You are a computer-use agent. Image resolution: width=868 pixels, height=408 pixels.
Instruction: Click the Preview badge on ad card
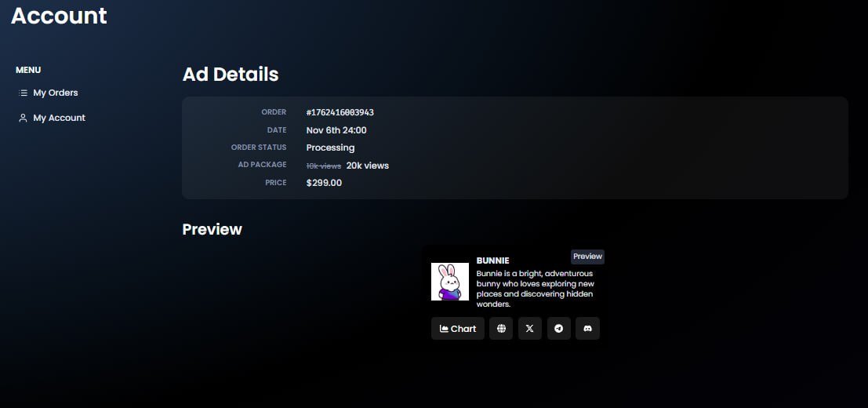tap(587, 257)
